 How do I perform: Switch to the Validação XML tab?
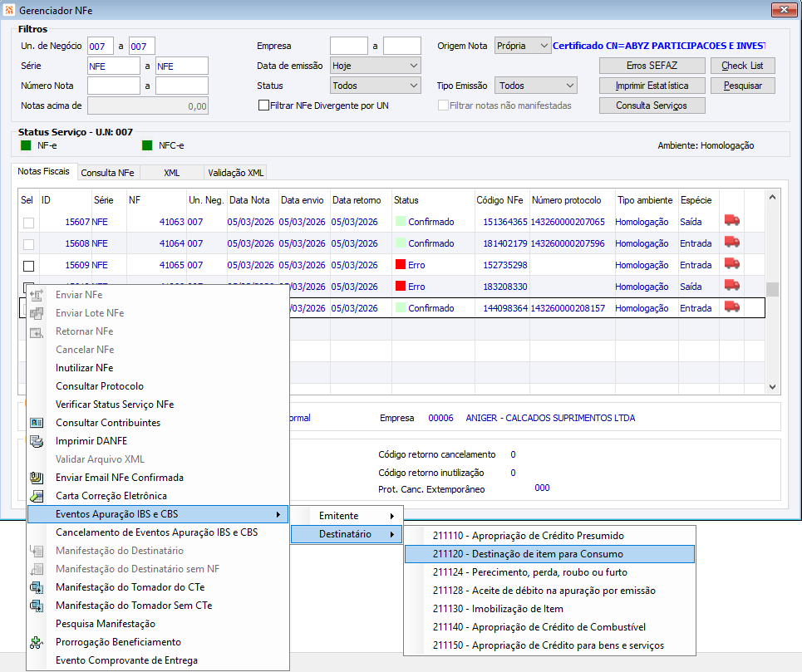pyautogui.click(x=235, y=173)
